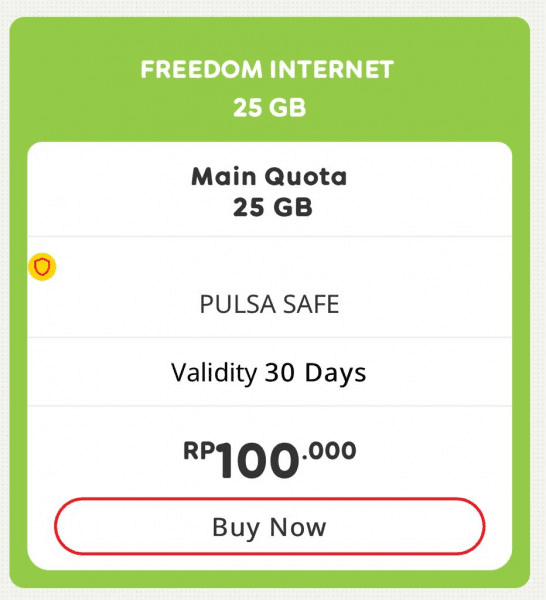This screenshot has width=546, height=600.
Task: Click the large 100 price digits
Action: pyautogui.click(x=258, y=461)
